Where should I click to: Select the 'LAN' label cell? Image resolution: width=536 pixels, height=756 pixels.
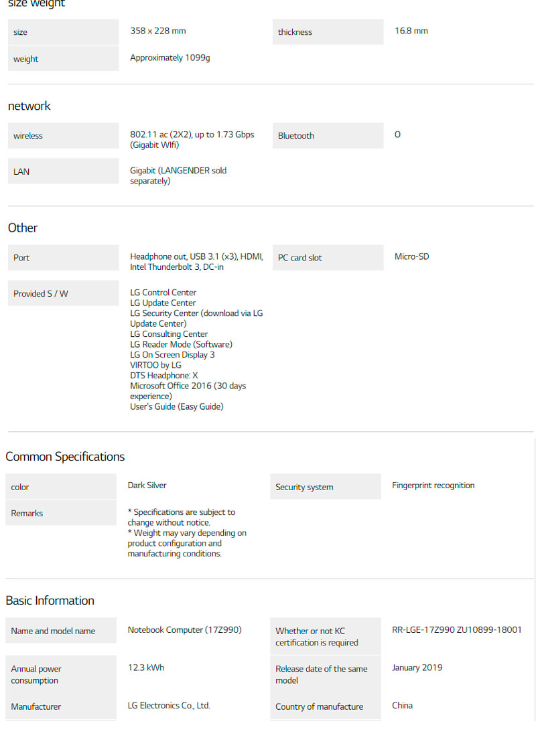pos(63,171)
